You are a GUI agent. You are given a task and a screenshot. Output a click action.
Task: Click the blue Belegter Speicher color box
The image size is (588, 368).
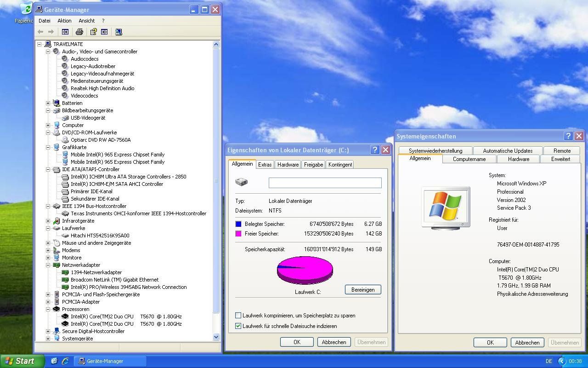point(238,224)
